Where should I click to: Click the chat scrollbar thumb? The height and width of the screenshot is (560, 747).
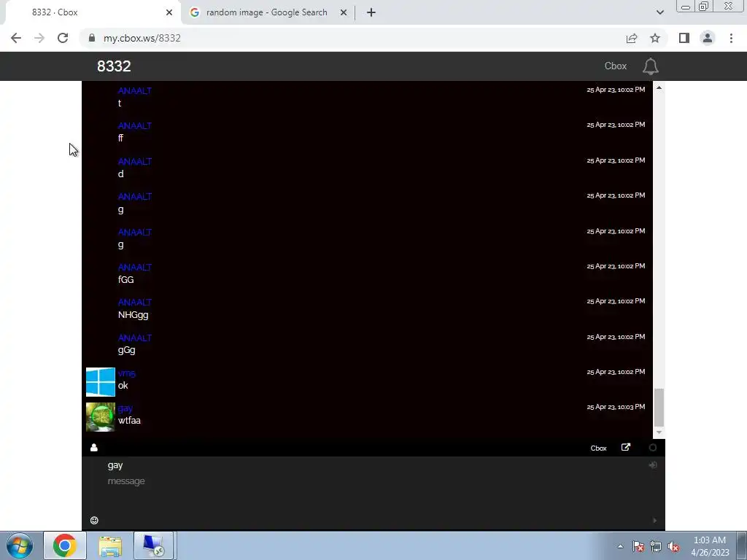(x=659, y=408)
